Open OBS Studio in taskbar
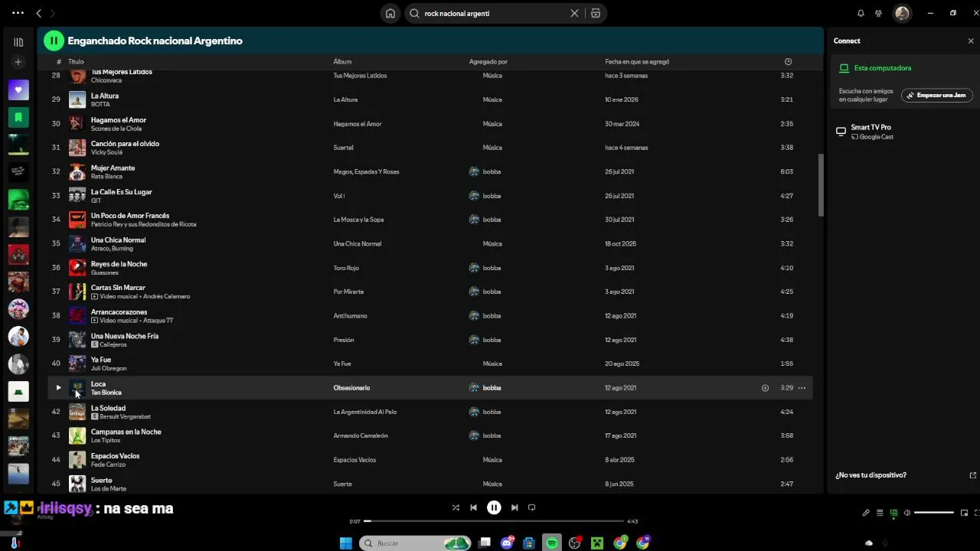The height and width of the screenshot is (551, 980). tap(575, 543)
